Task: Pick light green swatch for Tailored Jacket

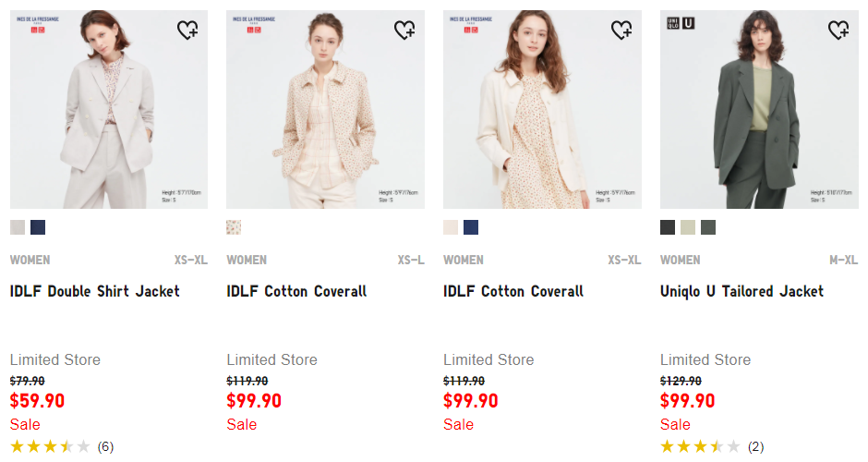Action: click(688, 227)
